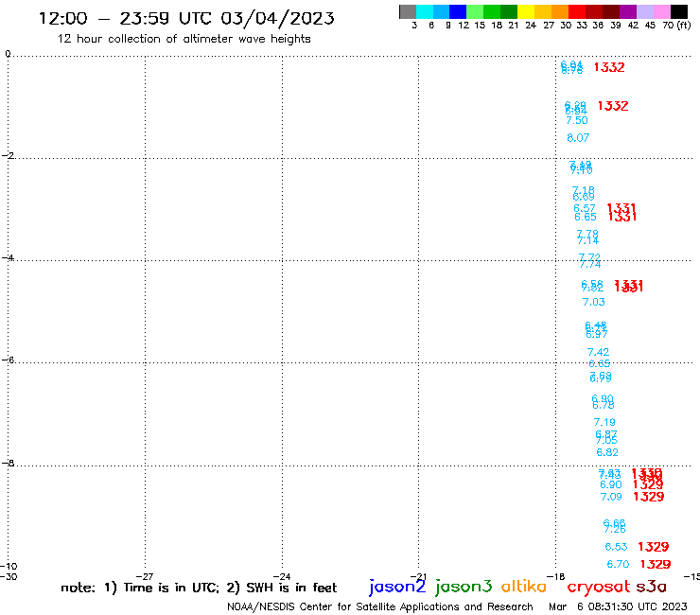Click the black color scale swatch
The width and height of the screenshot is (700, 615).
pos(679,11)
